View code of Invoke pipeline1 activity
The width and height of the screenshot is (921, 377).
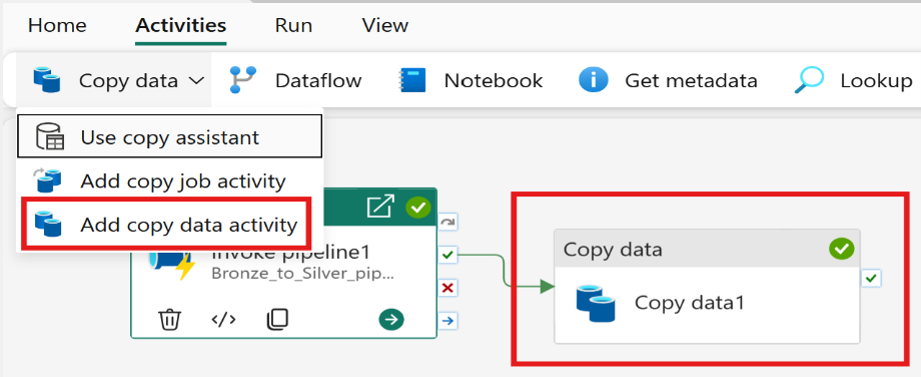click(223, 319)
